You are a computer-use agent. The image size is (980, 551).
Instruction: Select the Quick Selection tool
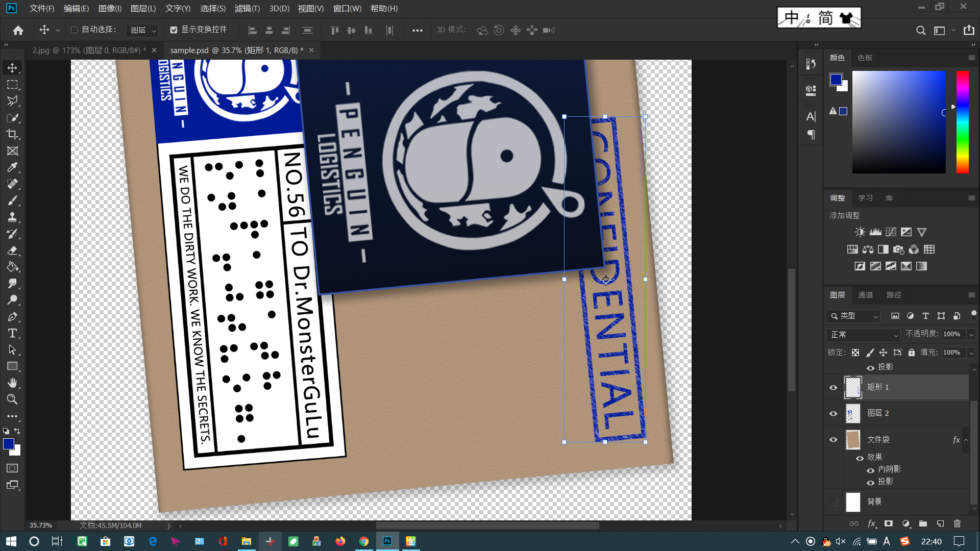point(12,118)
